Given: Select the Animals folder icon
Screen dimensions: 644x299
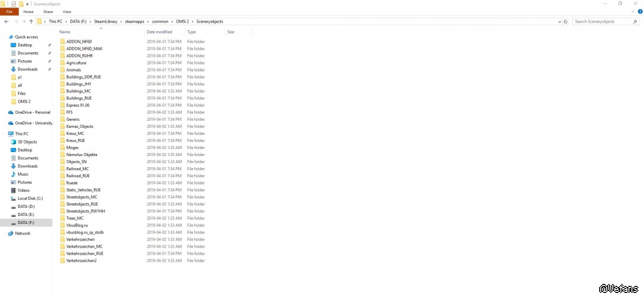Looking at the screenshot, I should tap(62, 70).
